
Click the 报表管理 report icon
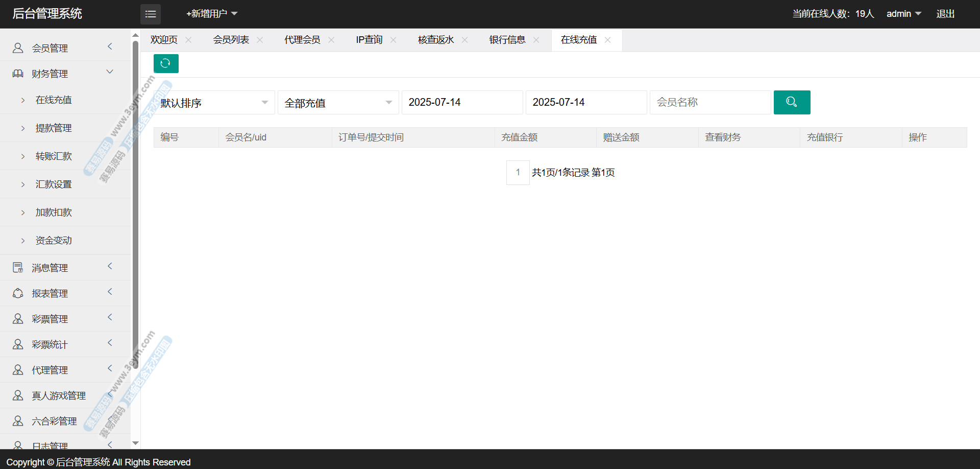pyautogui.click(x=18, y=293)
